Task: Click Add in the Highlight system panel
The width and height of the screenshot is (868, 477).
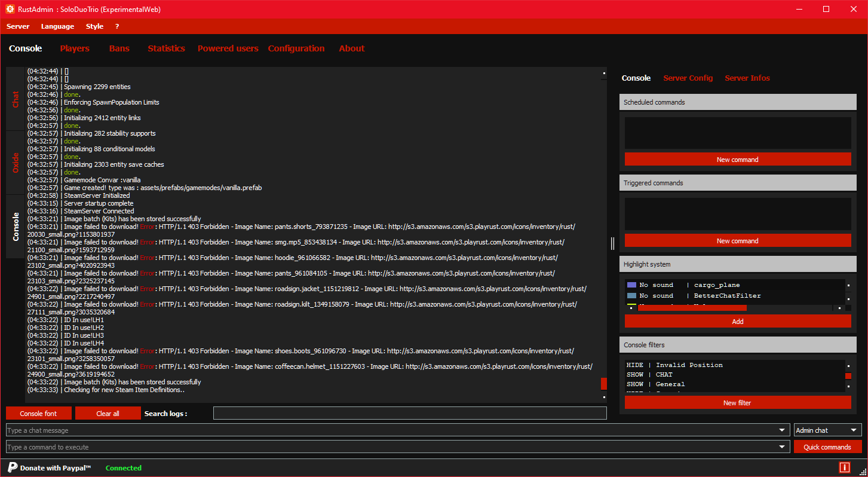Action: click(x=738, y=322)
